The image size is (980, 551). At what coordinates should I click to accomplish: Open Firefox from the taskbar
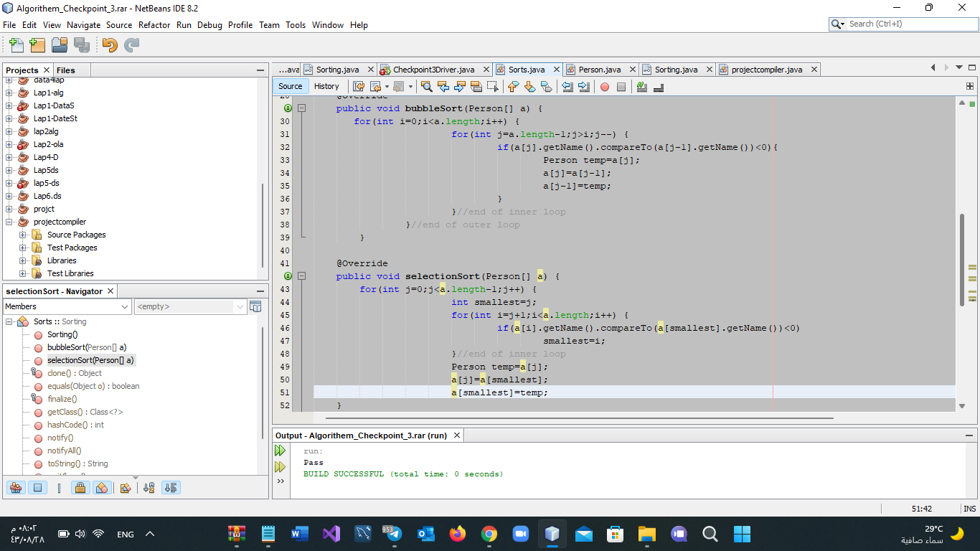[x=458, y=534]
